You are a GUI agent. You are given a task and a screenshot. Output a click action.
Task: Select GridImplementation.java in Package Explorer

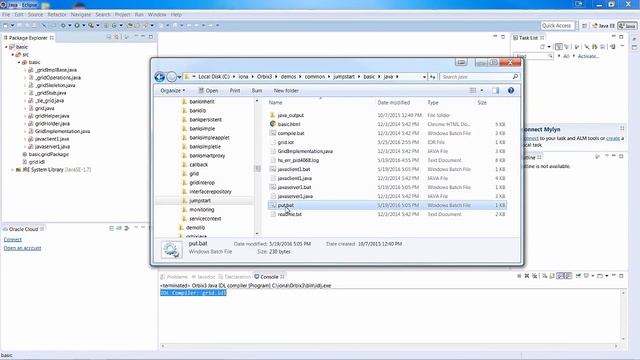(62, 131)
